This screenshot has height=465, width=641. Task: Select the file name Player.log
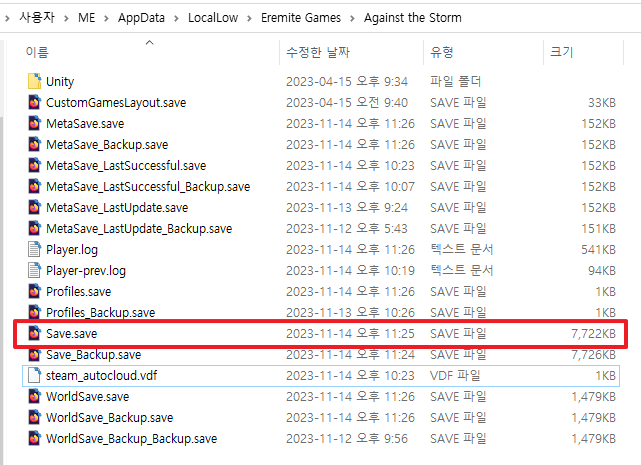click(x=72, y=249)
